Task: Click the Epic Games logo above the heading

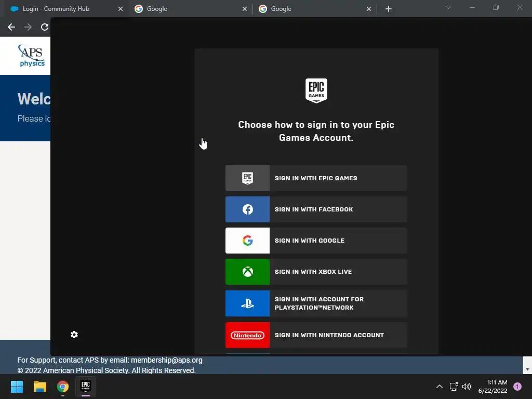Action: (316, 90)
